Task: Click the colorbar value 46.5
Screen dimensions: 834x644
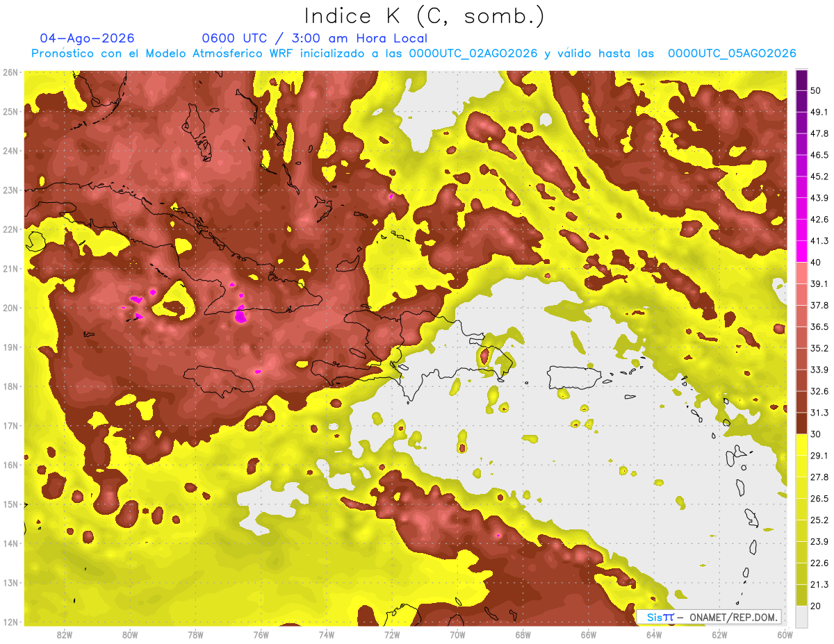Action: pyautogui.click(x=819, y=155)
